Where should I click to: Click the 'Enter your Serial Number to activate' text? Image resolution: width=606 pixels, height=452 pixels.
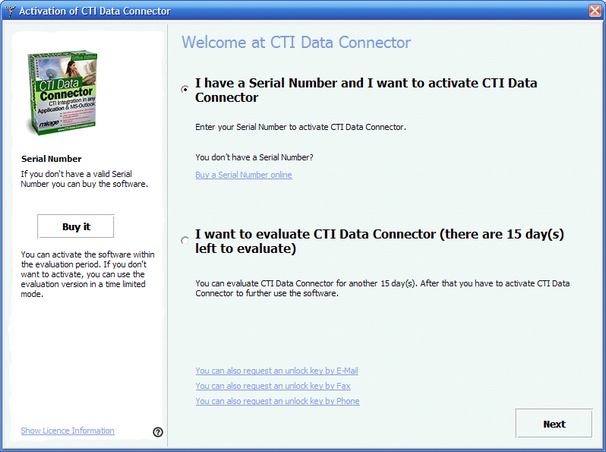313,129
